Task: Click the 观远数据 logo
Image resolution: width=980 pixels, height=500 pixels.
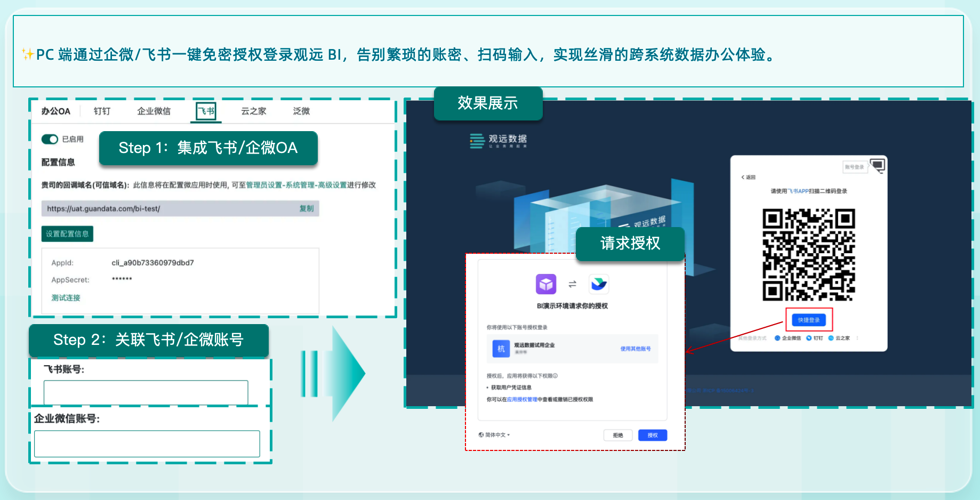Action: click(x=498, y=141)
